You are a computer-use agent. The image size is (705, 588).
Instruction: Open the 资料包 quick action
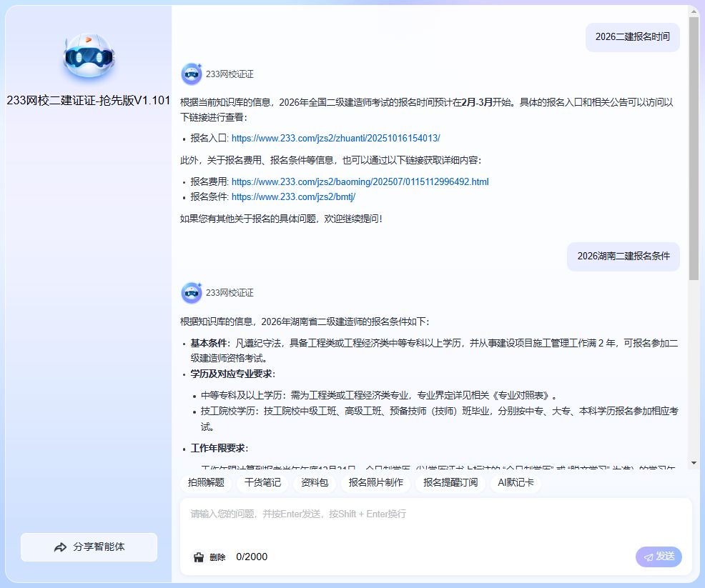[315, 483]
